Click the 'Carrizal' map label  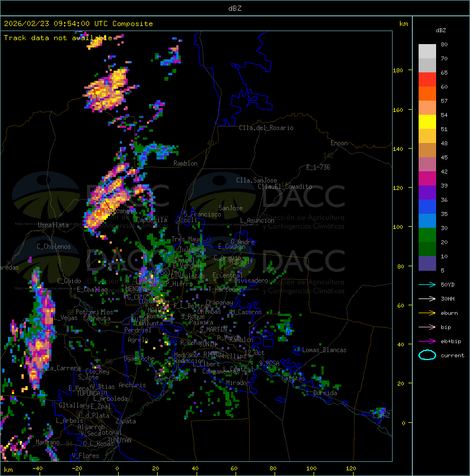168,379
